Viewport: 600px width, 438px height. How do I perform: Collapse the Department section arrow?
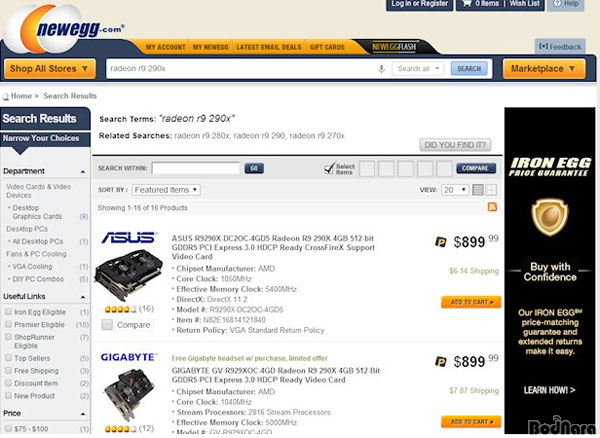(x=83, y=172)
